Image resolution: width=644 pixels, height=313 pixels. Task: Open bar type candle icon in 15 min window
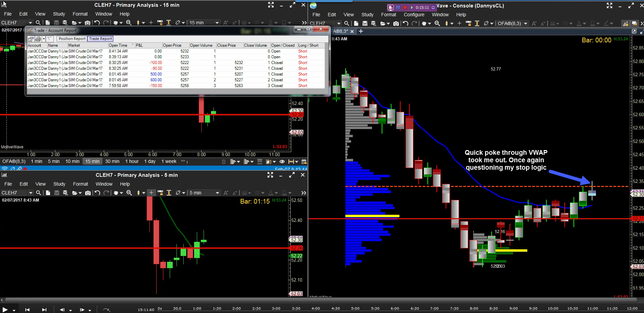(138, 23)
